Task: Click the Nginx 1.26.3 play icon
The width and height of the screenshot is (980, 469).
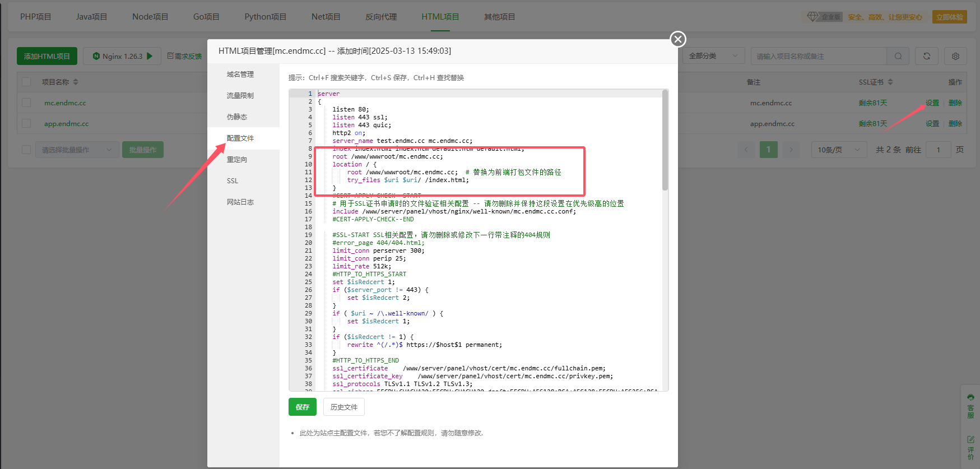Action: point(150,56)
